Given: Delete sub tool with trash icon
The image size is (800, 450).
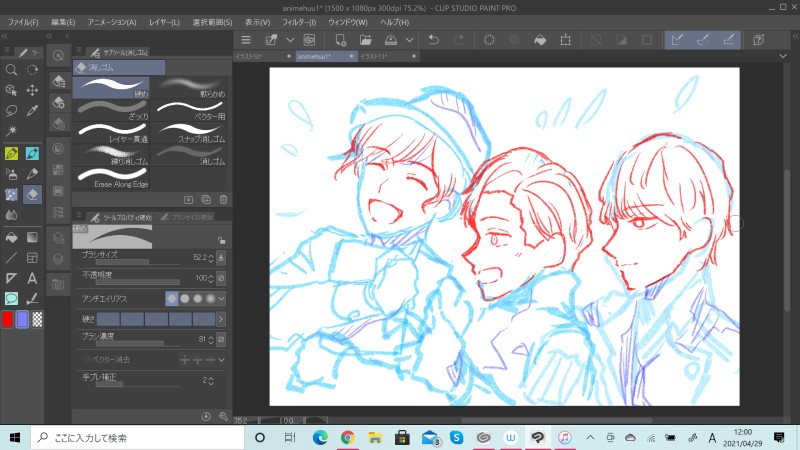Looking at the screenshot, I should [x=223, y=199].
